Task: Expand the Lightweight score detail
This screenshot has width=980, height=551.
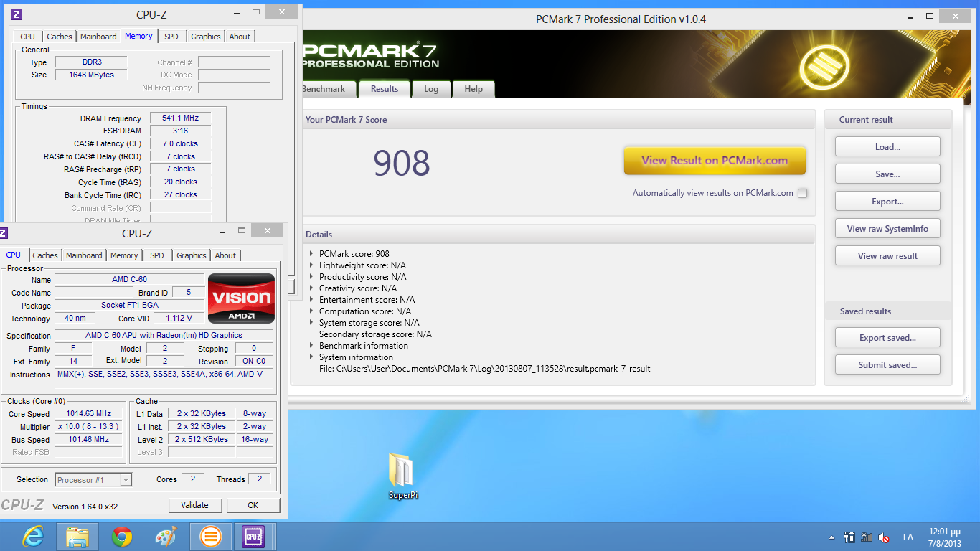Action: (x=311, y=265)
